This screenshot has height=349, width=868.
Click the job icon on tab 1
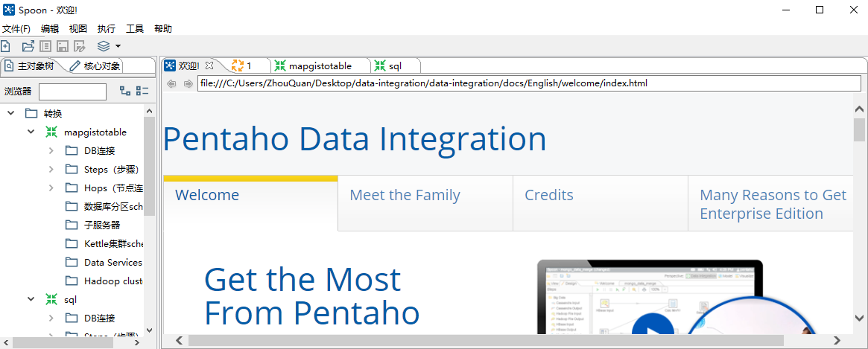tap(238, 65)
